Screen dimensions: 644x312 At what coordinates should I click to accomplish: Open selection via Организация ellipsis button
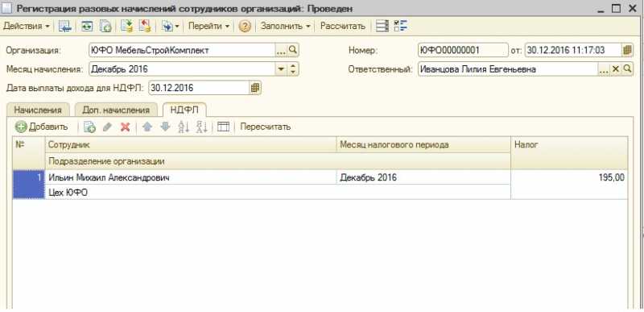point(281,50)
